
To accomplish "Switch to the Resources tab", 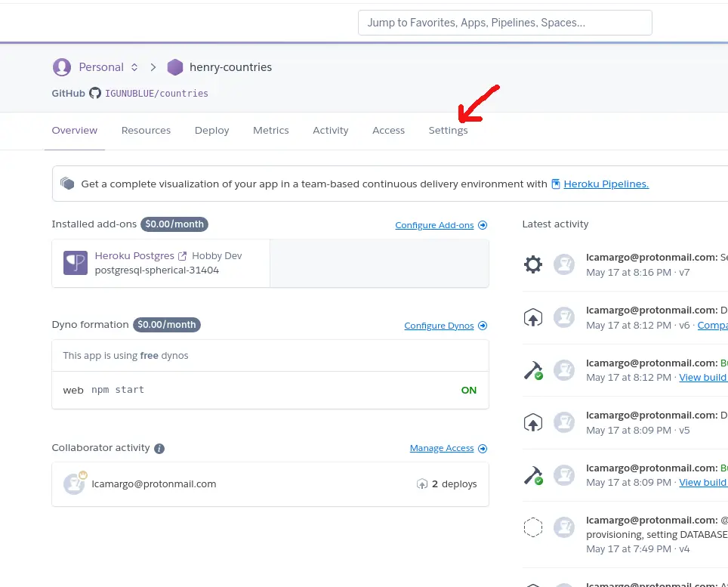I will click(146, 131).
